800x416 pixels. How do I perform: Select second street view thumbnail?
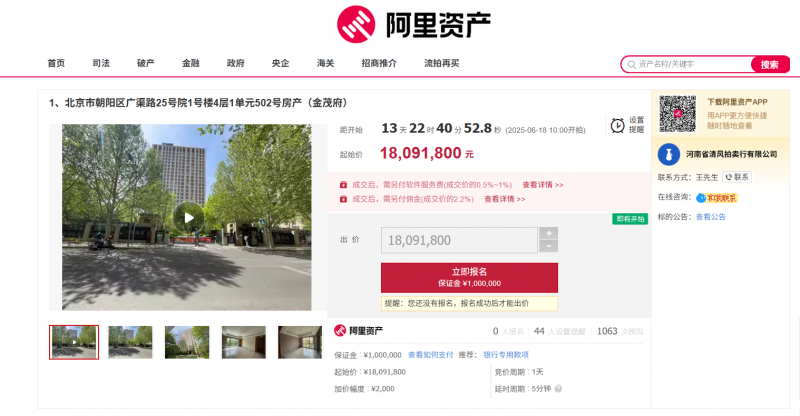130,342
